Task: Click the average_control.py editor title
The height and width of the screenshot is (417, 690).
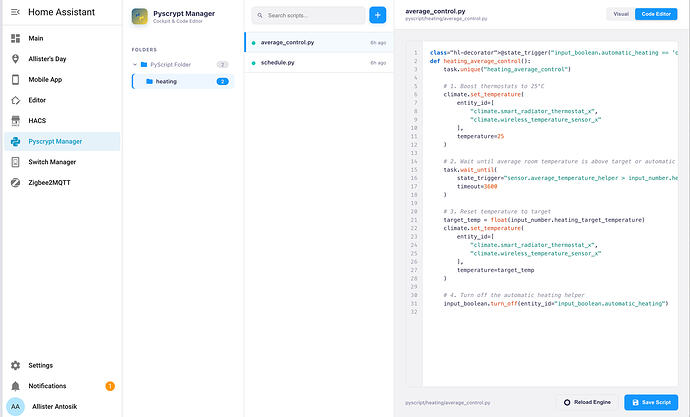Action: point(435,11)
